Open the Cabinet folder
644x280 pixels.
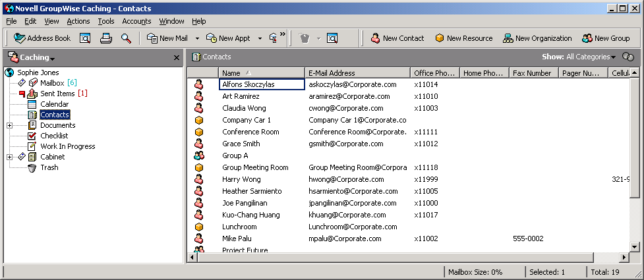tap(52, 157)
